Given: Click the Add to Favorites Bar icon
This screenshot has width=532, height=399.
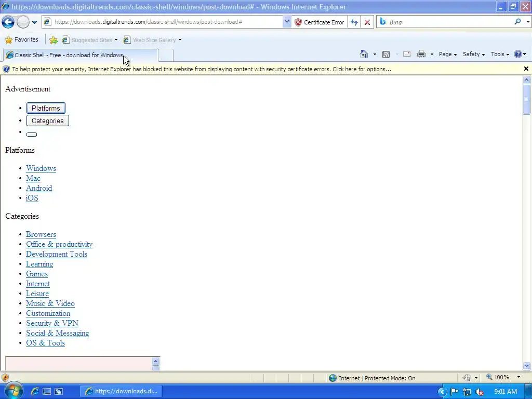Looking at the screenshot, I should 54,40.
